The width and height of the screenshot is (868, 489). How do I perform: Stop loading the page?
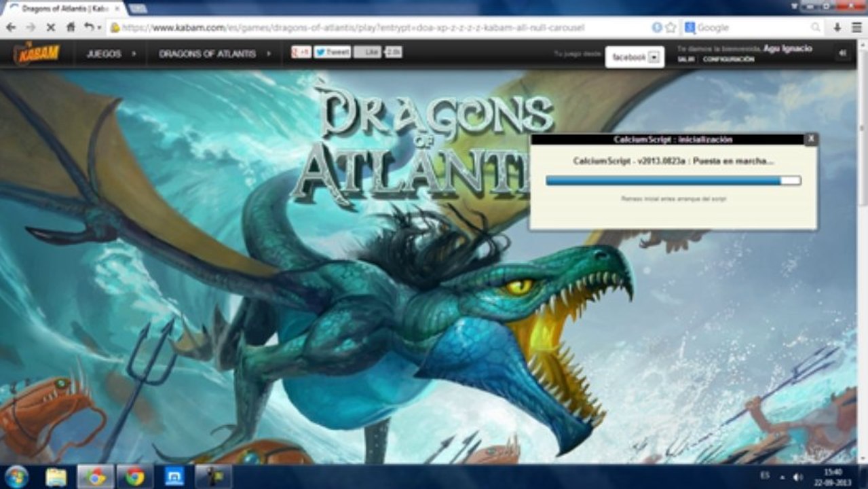pos(51,28)
